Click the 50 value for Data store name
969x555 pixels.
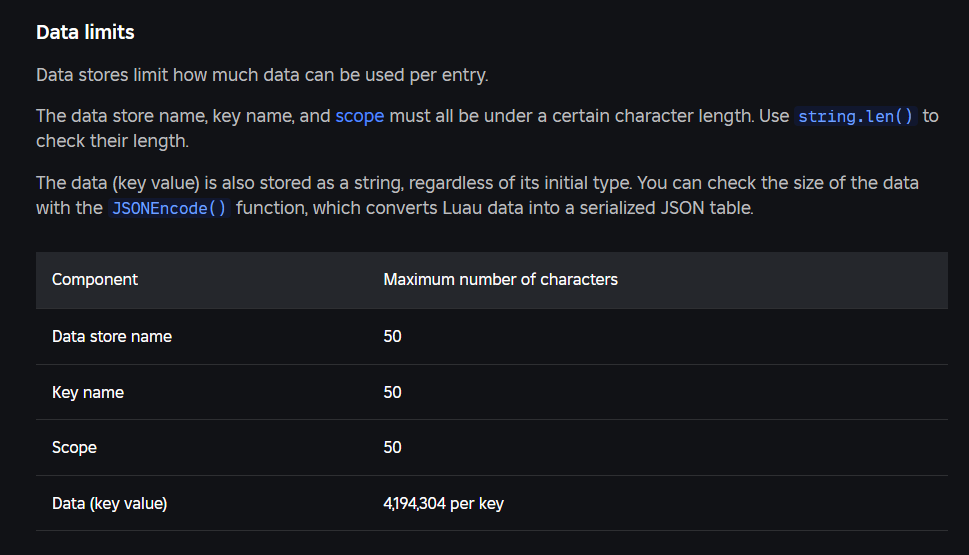(392, 336)
